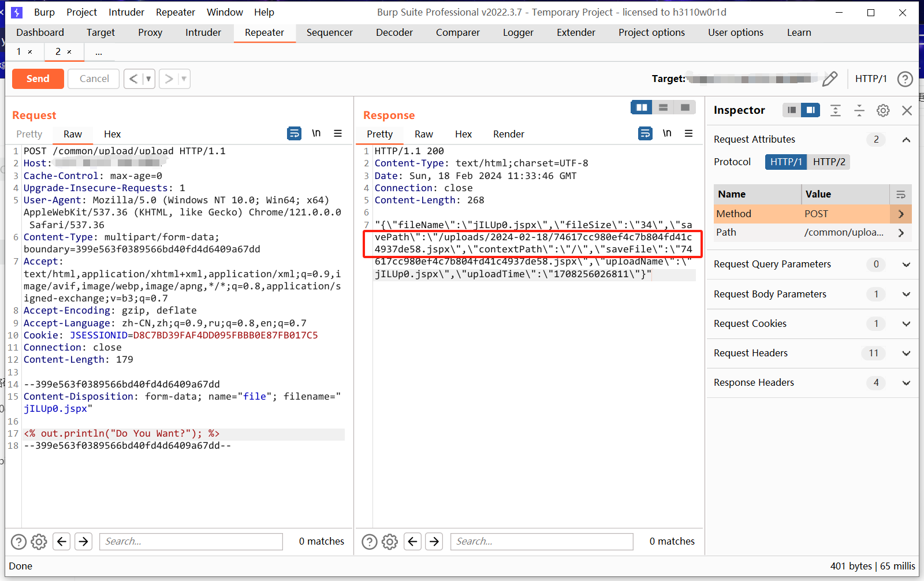This screenshot has height=581, width=924.
Task: Expand Request Query Parameters section
Action: click(906, 265)
